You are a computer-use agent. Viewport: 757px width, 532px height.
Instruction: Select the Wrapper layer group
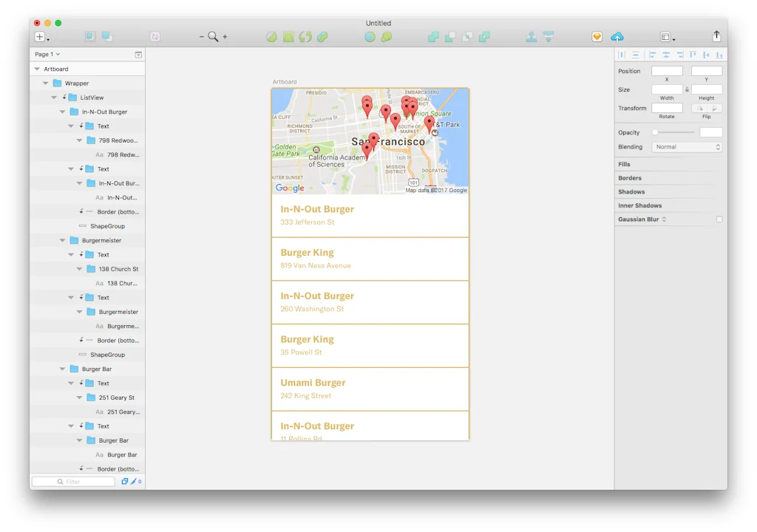(x=76, y=83)
